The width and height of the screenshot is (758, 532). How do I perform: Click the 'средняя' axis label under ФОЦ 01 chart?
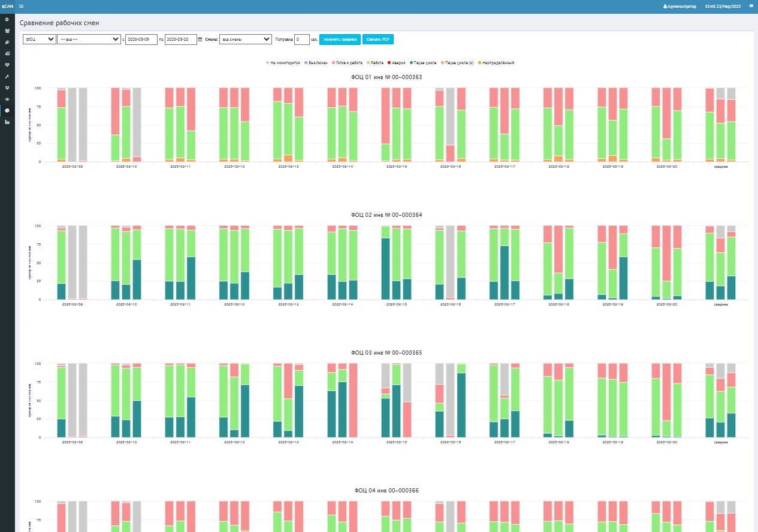[721, 167]
